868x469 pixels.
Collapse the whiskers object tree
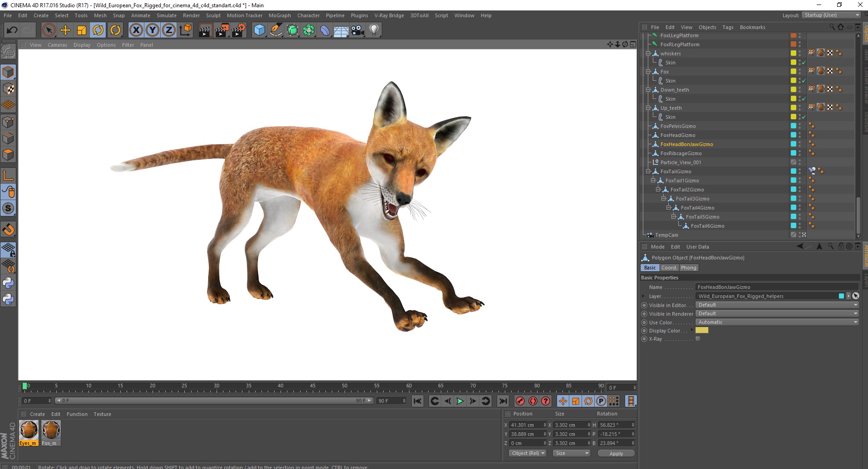648,54
